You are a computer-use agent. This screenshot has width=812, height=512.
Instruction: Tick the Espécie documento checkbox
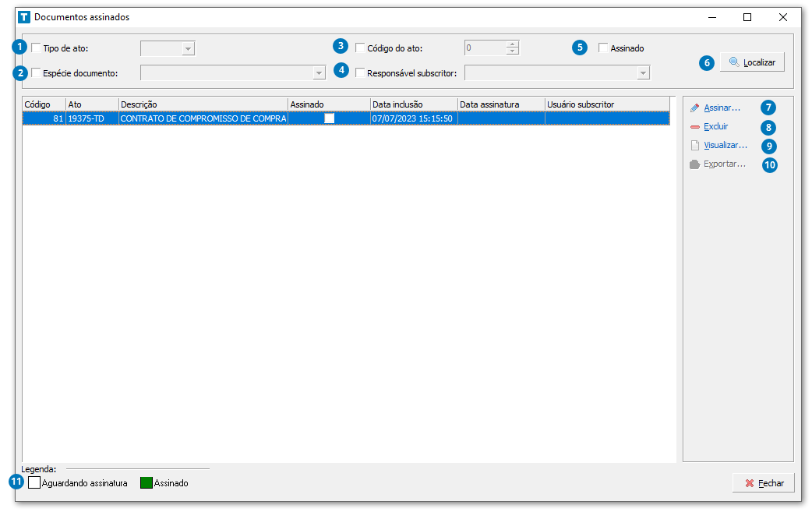click(37, 73)
